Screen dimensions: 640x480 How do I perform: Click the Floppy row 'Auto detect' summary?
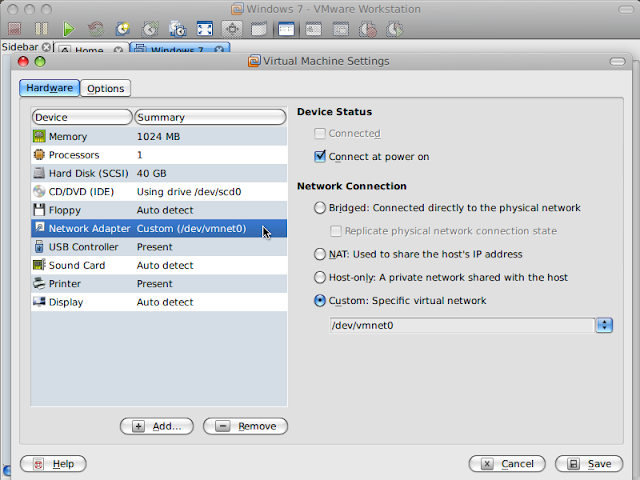pyautogui.click(x=165, y=210)
